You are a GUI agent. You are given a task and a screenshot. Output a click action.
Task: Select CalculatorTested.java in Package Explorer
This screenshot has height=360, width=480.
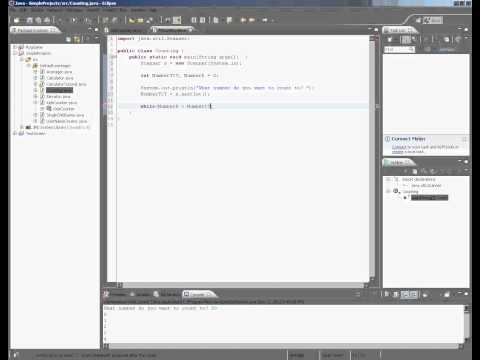tap(66, 84)
